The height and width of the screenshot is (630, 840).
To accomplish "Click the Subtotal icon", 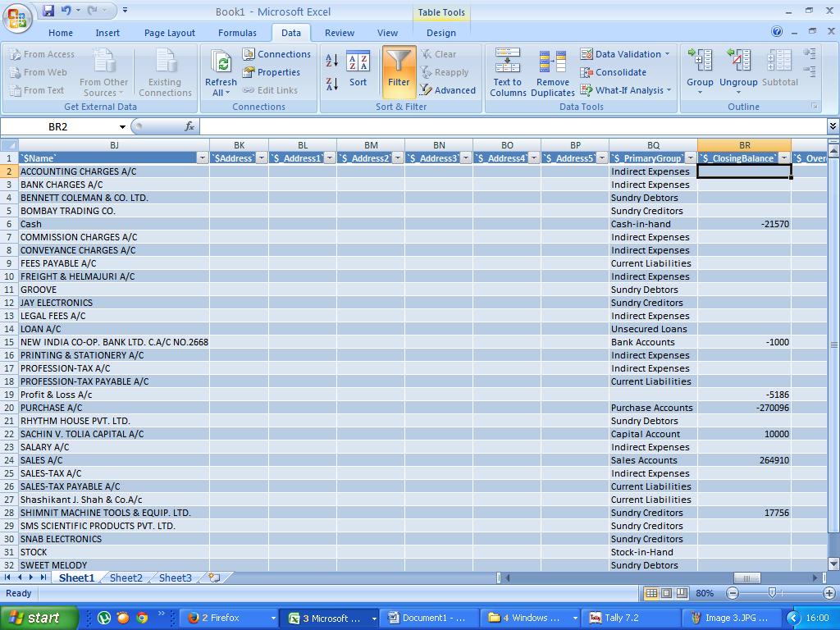I will (x=778, y=71).
